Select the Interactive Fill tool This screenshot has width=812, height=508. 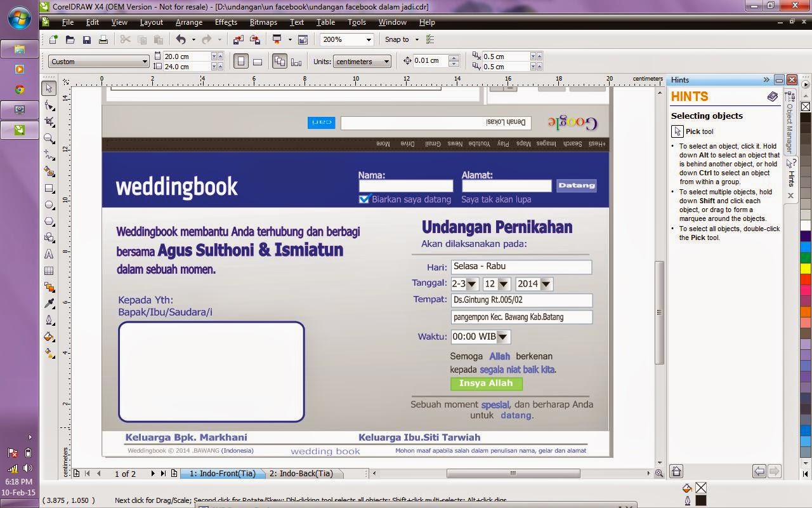(x=49, y=353)
